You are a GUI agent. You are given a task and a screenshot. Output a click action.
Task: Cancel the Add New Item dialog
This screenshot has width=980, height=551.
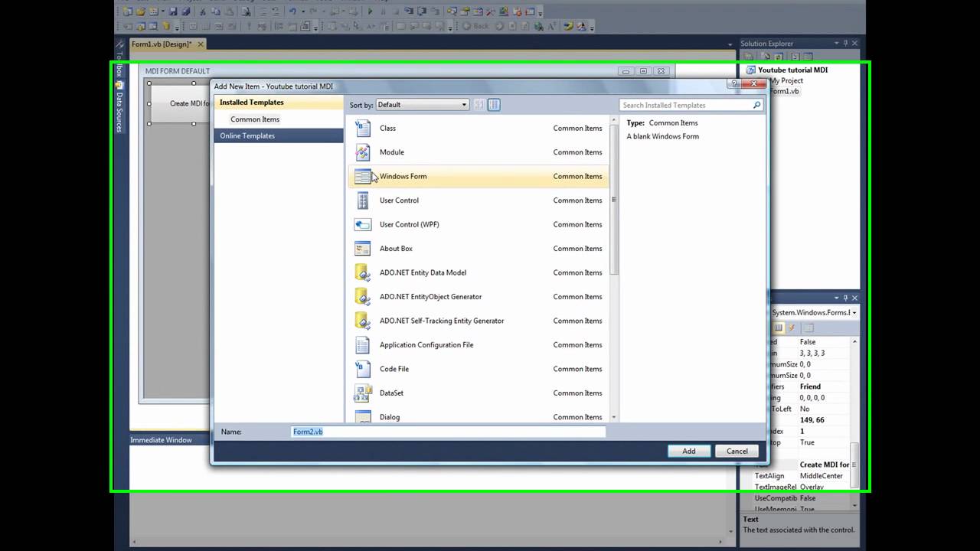point(737,451)
